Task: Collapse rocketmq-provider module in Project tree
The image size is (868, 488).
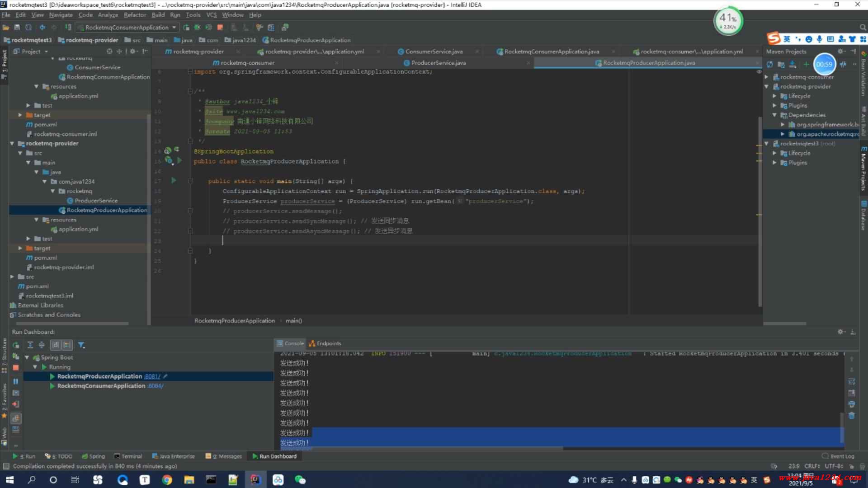Action: (12, 144)
